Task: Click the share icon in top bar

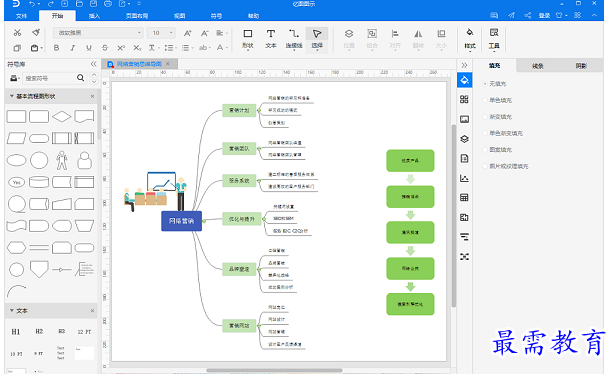Action: click(528, 15)
